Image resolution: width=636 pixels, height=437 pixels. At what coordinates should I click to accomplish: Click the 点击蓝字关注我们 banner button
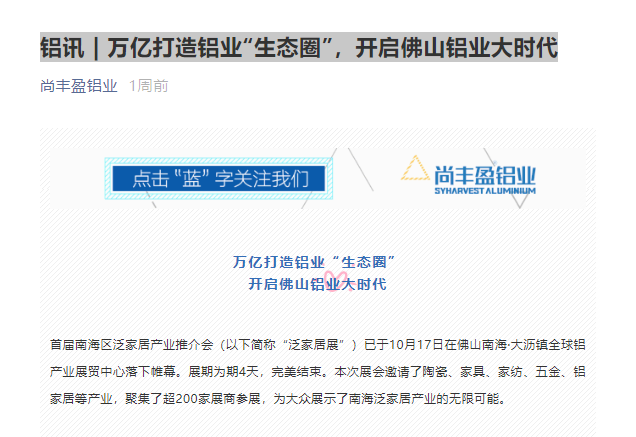coord(219,179)
